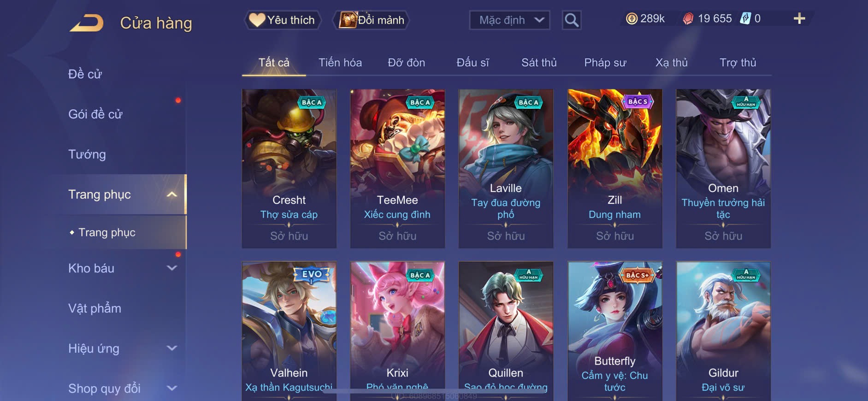
Task: Select the Zill Dung nham skin card
Action: (614, 169)
